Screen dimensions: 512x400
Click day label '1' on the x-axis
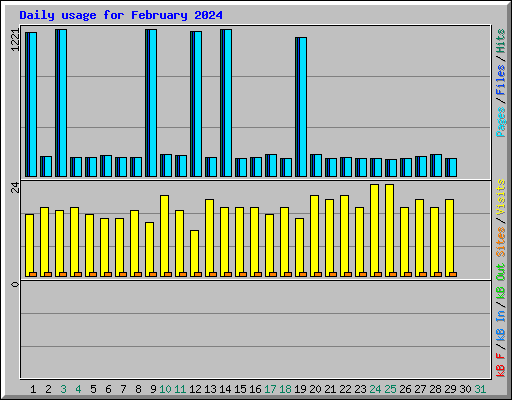click(33, 389)
